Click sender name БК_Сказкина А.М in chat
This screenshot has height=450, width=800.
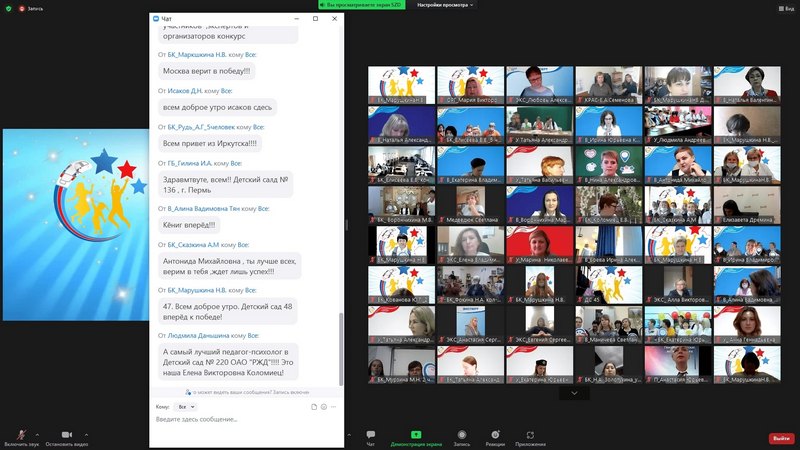[x=193, y=245]
